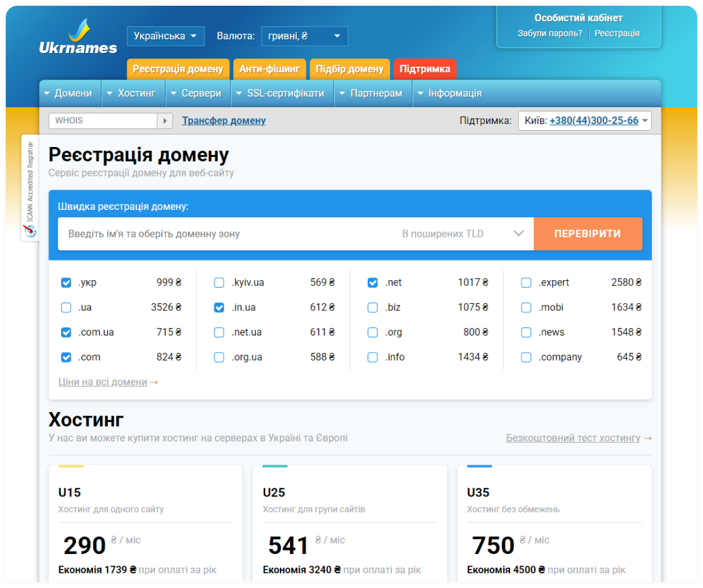Tick the .org.ua checkbox

pos(219,357)
